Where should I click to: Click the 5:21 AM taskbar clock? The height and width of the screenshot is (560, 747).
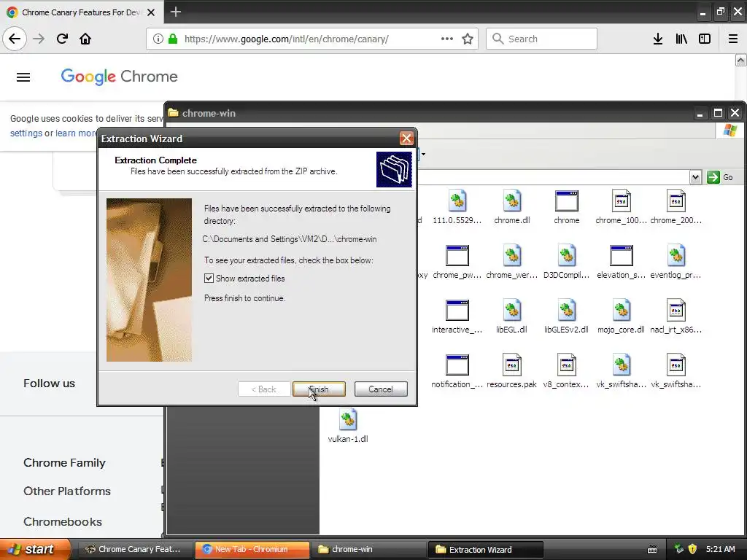point(720,549)
